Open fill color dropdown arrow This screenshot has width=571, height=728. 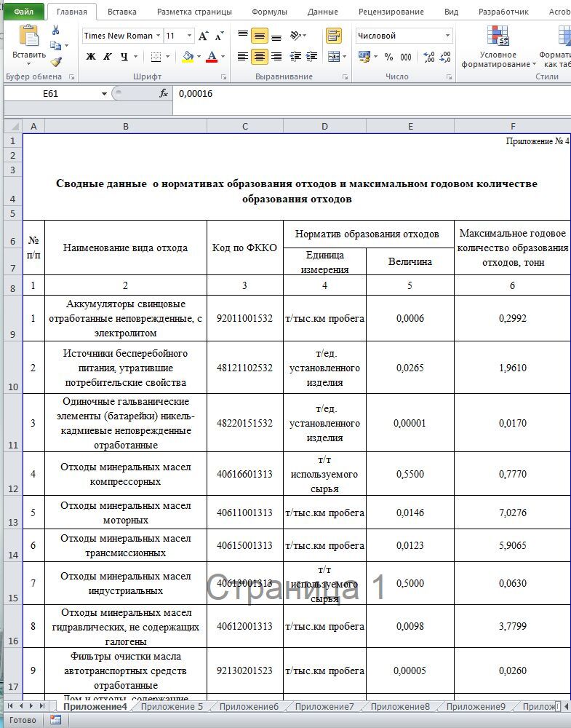(199, 57)
